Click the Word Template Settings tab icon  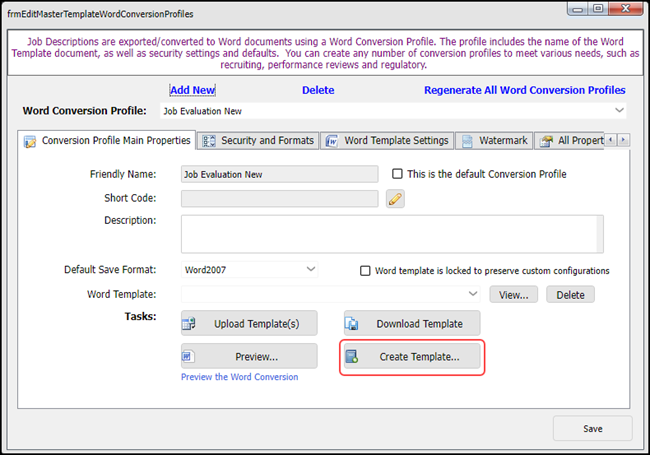tap(332, 141)
